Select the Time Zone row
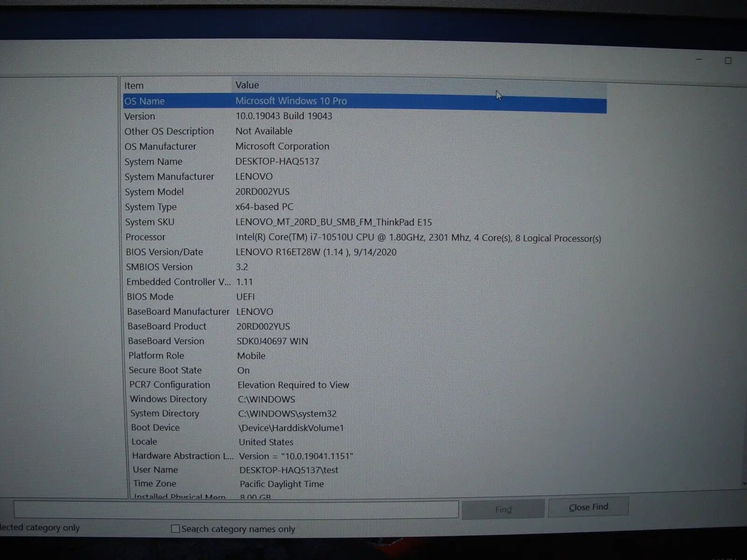This screenshot has height=560, width=747. 365,484
